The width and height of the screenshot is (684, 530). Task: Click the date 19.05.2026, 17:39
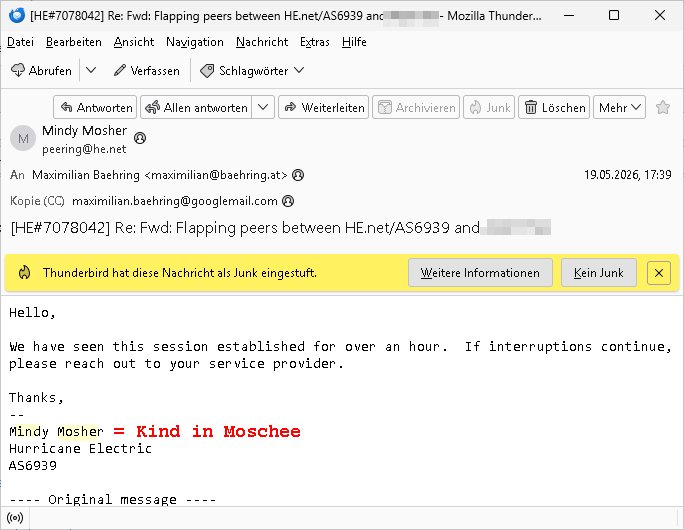628,175
